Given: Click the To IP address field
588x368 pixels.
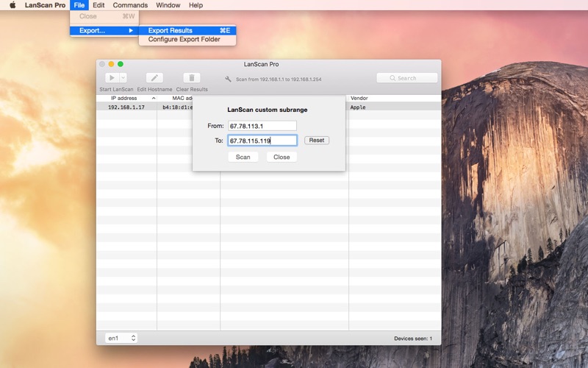Looking at the screenshot, I should tap(262, 140).
